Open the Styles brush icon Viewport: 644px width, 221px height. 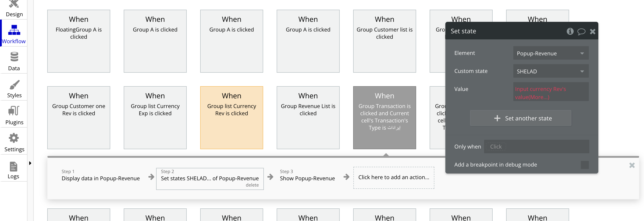(x=14, y=84)
